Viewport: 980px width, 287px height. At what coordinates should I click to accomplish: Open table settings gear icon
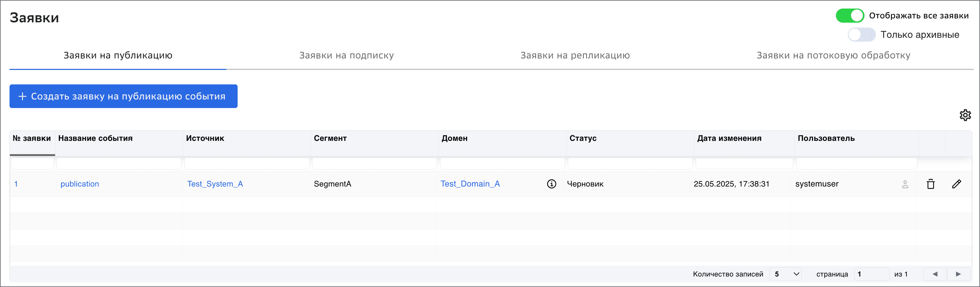coord(965,115)
